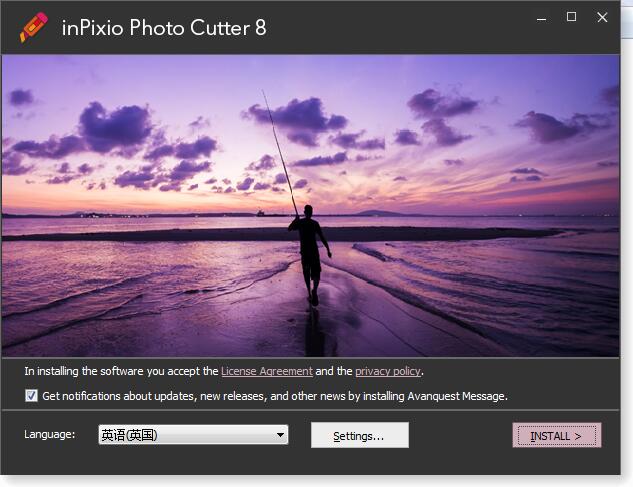Click the purple sunset fisherman banner image
Image resolution: width=633 pixels, height=487 pixels.
click(x=310, y=206)
